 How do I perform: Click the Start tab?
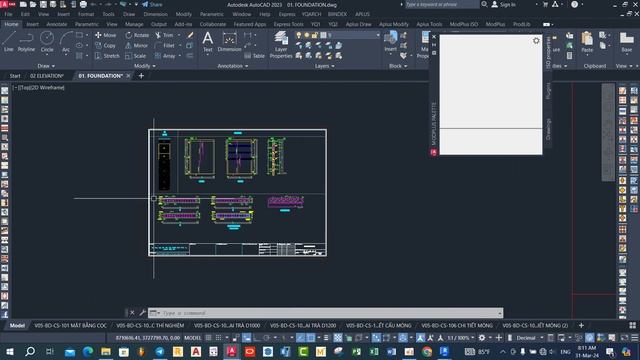15,76
